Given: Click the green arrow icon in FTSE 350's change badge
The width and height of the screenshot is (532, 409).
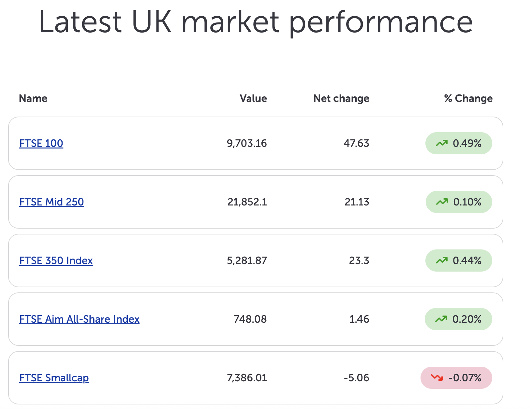Looking at the screenshot, I should point(442,260).
